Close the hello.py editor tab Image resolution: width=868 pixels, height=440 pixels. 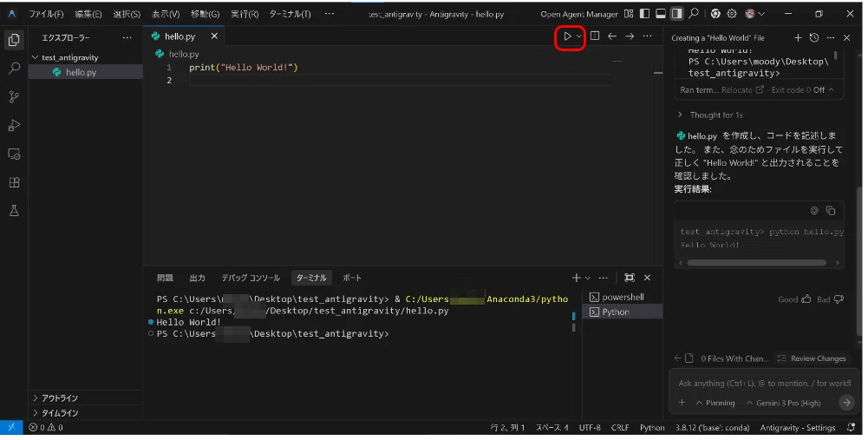(x=214, y=36)
